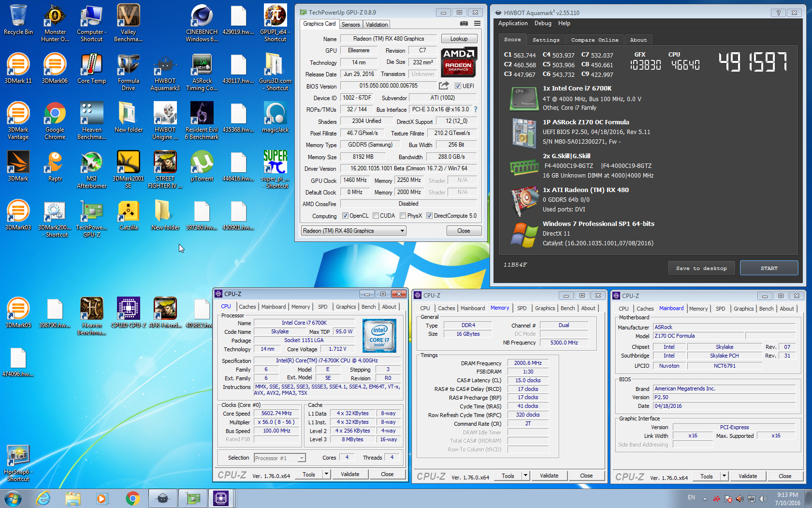The width and height of the screenshot is (812, 508).
Task: Open Validation tab in GPU-Z
Action: click(377, 25)
